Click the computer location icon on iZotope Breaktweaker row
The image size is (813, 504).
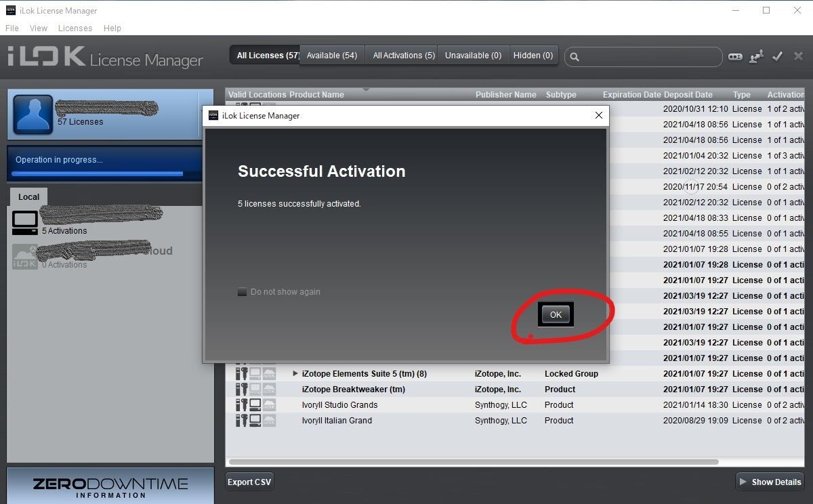pyautogui.click(x=255, y=390)
